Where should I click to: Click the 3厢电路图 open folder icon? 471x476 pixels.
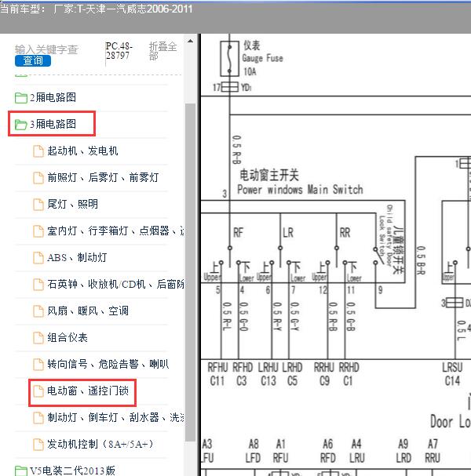21,124
